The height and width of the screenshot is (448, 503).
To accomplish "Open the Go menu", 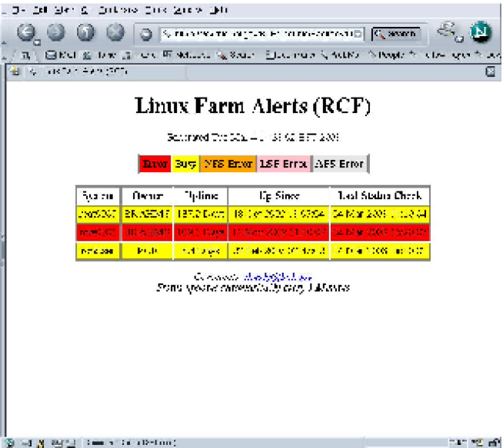I will point(85,10).
